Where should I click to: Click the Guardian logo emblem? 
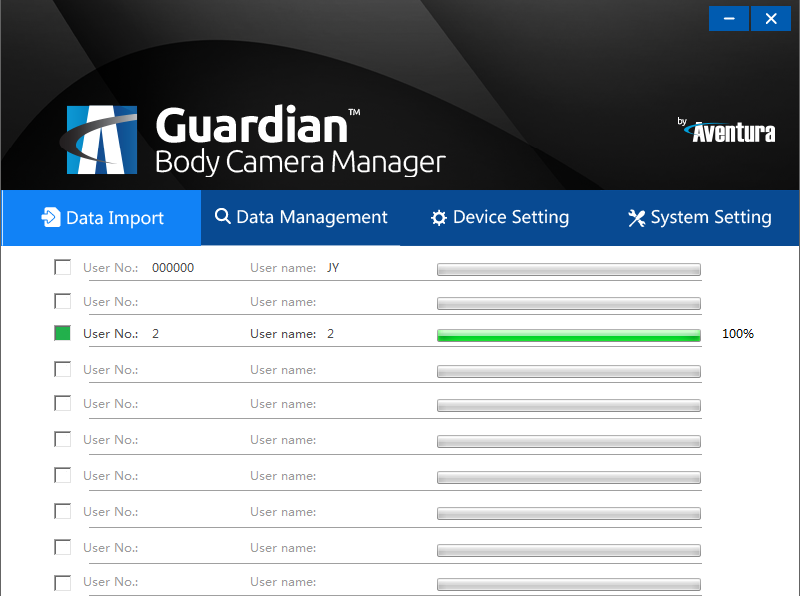101,138
